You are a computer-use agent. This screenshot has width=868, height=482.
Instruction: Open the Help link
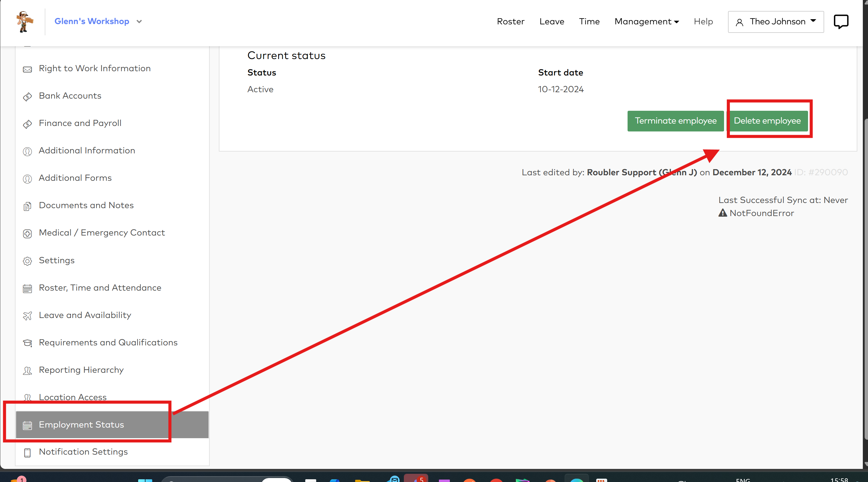703,22
